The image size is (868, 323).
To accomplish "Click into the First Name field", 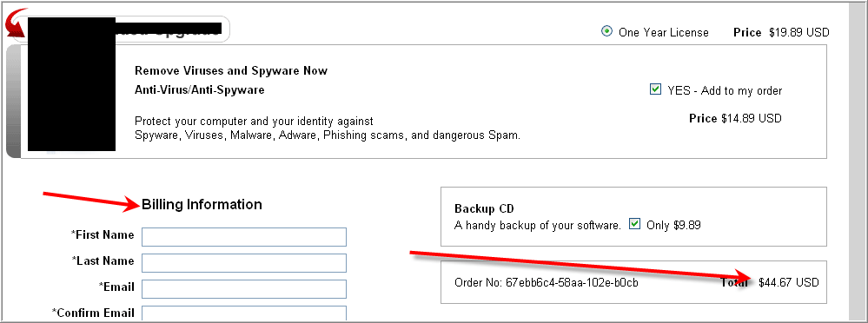I will 244,237.
